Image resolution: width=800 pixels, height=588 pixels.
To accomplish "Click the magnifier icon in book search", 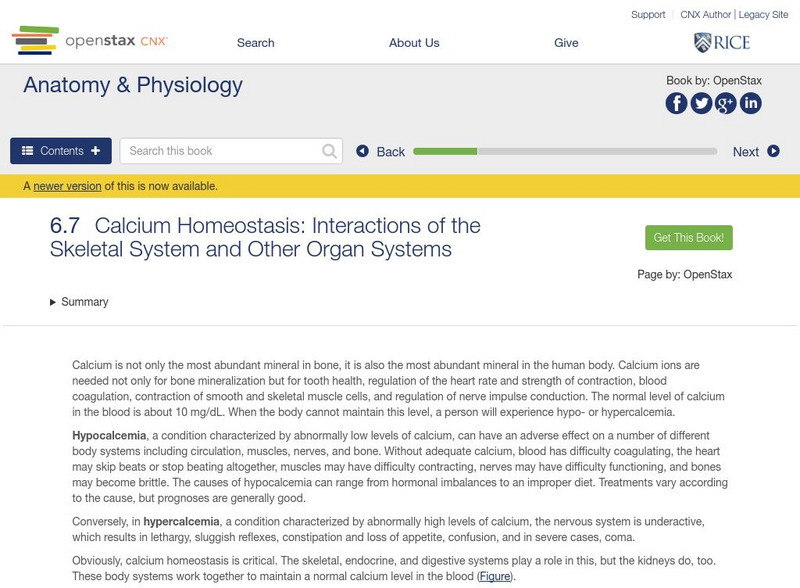I will pos(330,151).
